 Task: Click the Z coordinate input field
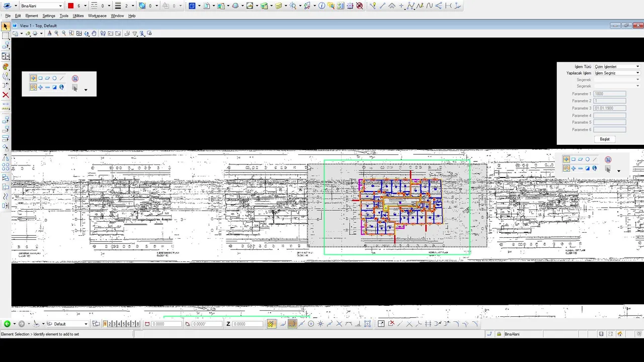pos(247,324)
